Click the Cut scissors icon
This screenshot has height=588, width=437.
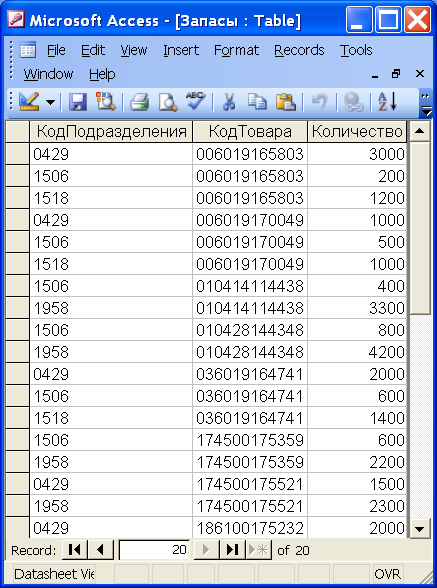[x=229, y=102]
